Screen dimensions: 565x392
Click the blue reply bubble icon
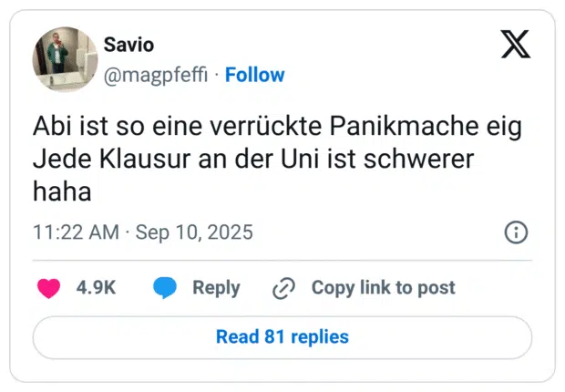point(165,288)
